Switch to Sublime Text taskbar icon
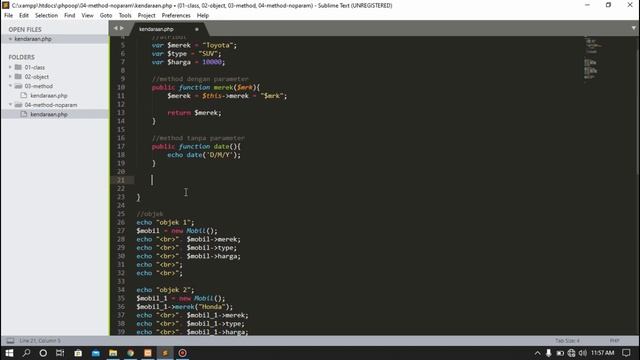Screen dimensions: 640x360 [x=165, y=353]
